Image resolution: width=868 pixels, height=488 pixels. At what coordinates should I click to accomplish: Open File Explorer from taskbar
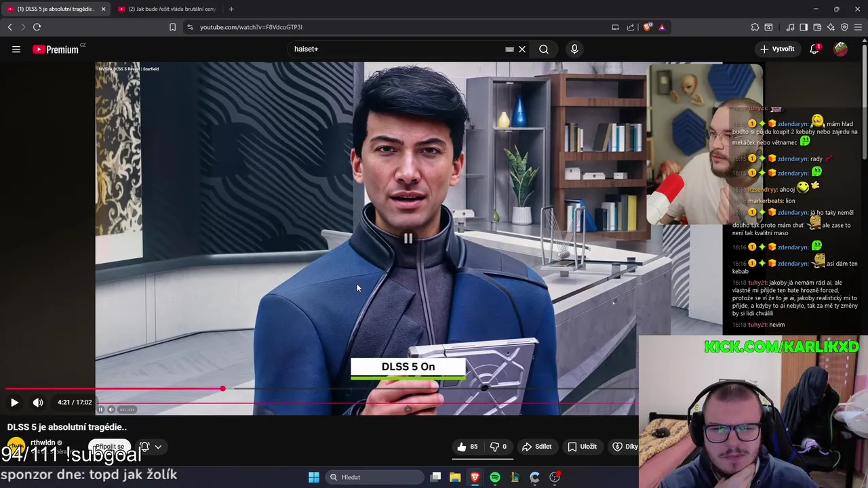(x=455, y=477)
